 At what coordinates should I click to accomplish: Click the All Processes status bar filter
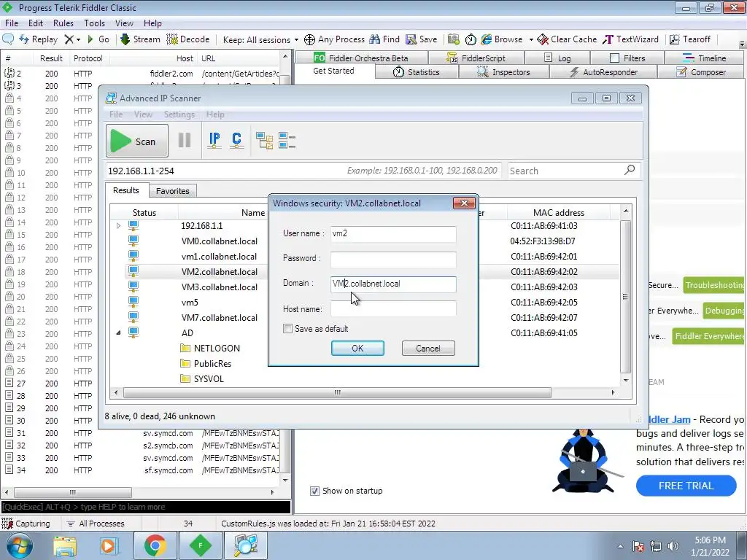click(96, 524)
